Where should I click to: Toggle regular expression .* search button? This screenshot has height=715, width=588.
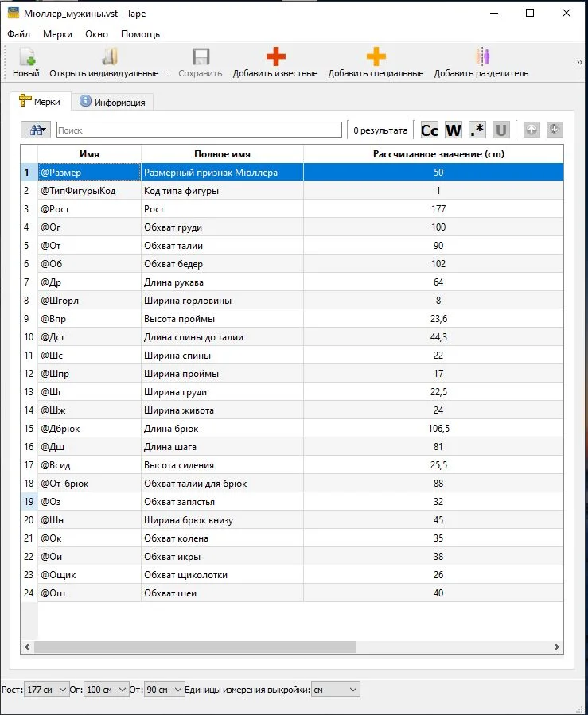click(x=477, y=130)
